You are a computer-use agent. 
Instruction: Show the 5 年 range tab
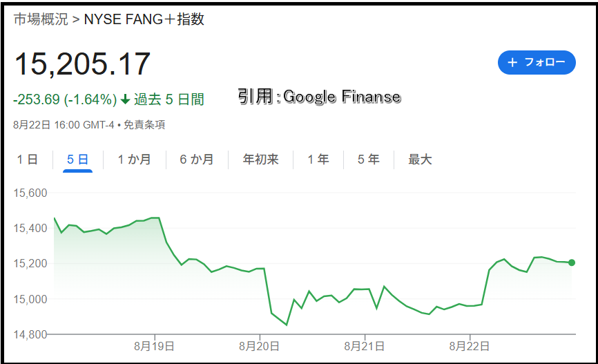[369, 159]
